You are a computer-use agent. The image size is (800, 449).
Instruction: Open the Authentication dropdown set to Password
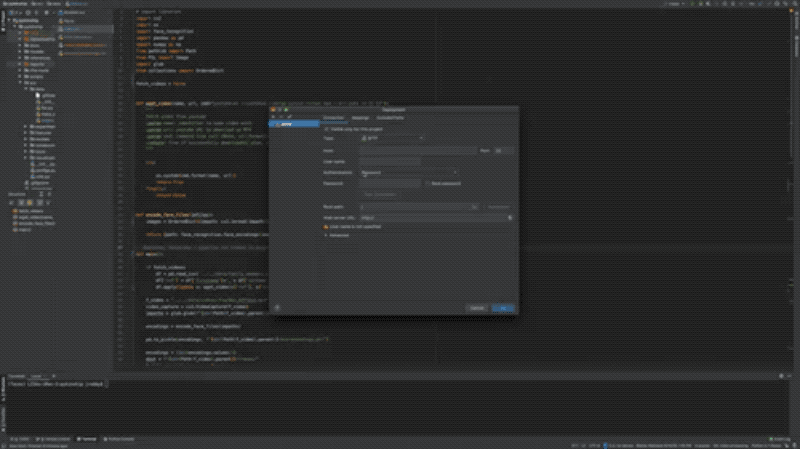[x=408, y=172]
